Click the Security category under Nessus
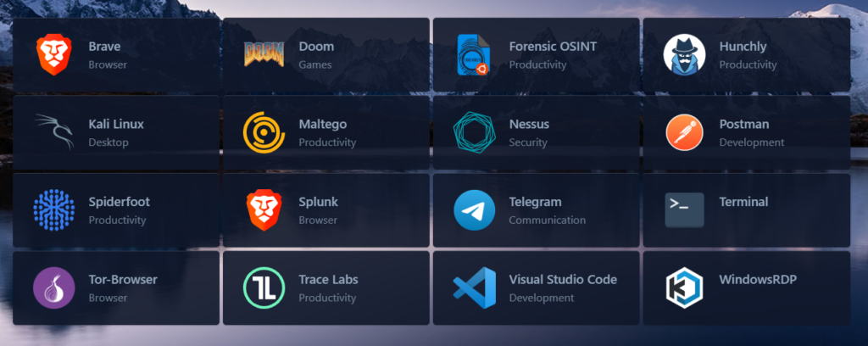The width and height of the screenshot is (868, 346). (x=528, y=142)
